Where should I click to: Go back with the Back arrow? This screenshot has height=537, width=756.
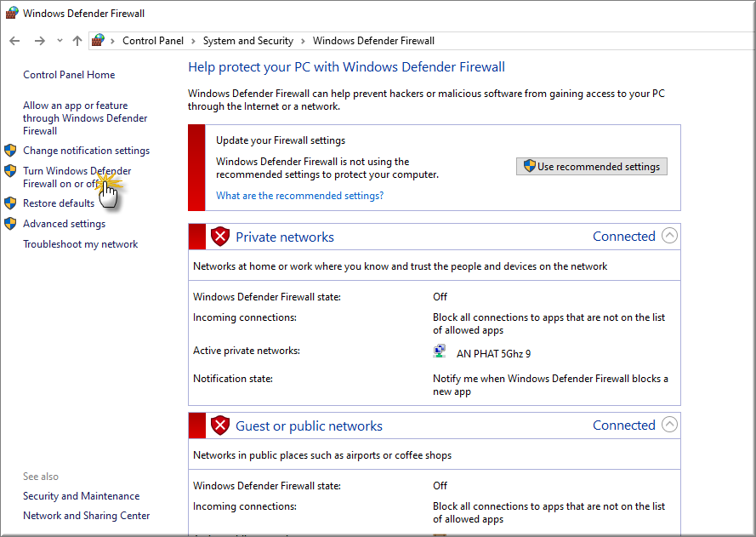[15, 41]
